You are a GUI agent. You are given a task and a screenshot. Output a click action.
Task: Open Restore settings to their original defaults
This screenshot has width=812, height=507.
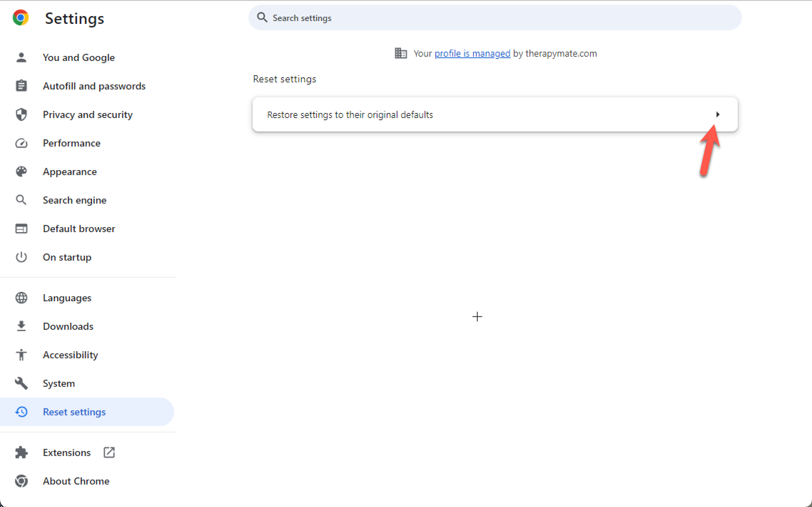point(495,114)
